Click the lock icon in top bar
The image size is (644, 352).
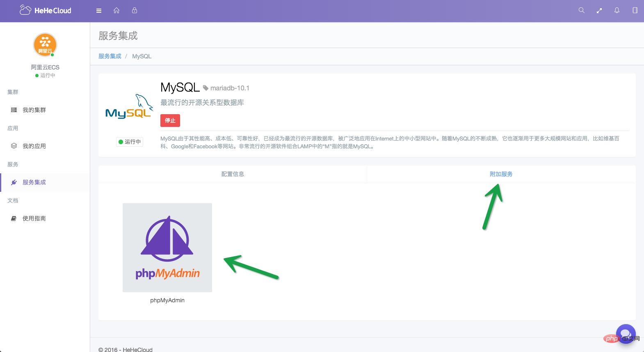click(x=135, y=11)
